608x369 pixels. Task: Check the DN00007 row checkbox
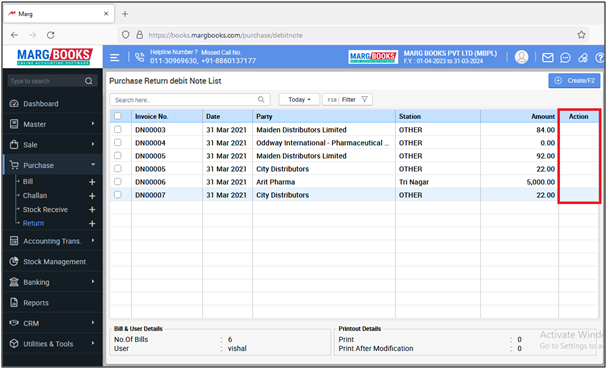click(118, 195)
